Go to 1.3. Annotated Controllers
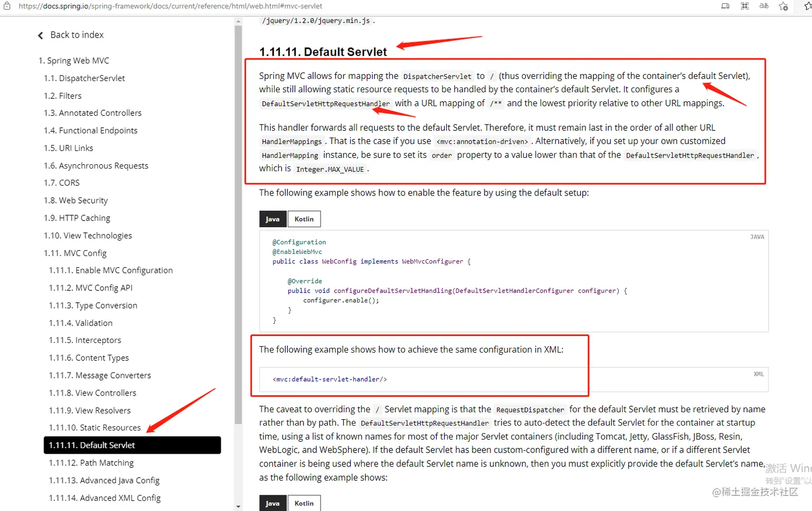The height and width of the screenshot is (511, 812). pos(93,113)
